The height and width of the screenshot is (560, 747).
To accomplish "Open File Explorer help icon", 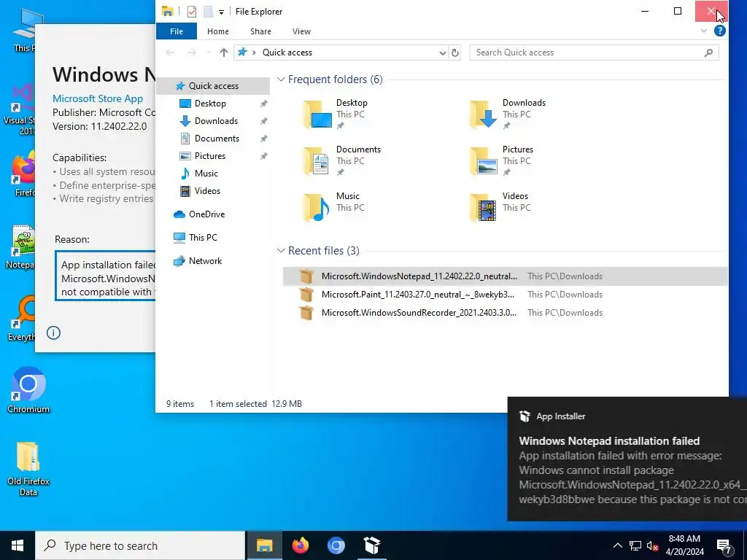I will (720, 31).
